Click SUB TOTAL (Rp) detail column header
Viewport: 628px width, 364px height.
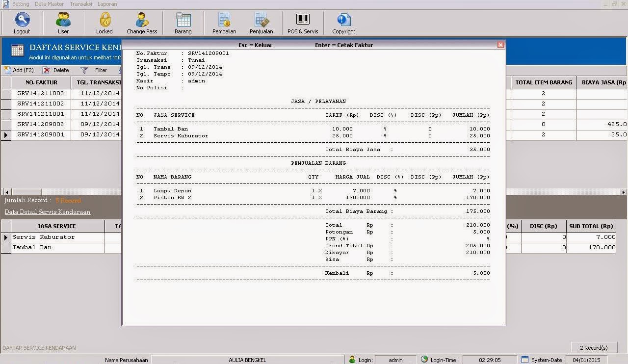tap(591, 226)
